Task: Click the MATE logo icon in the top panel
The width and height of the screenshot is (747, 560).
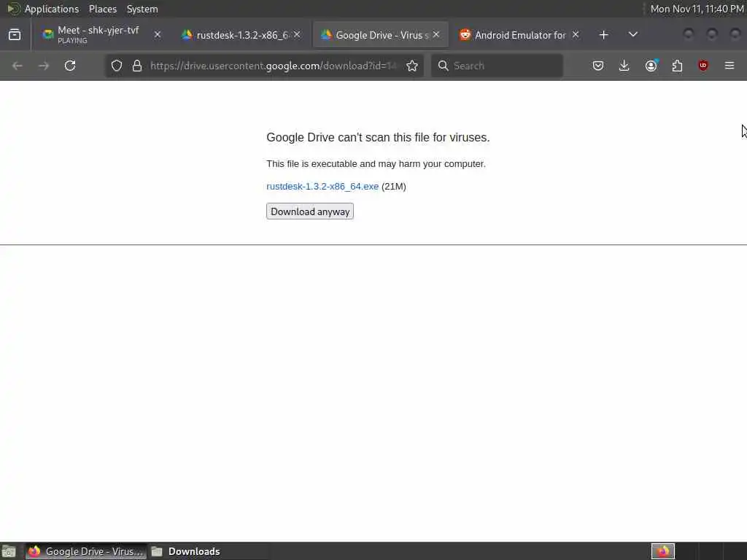Action: point(13,9)
